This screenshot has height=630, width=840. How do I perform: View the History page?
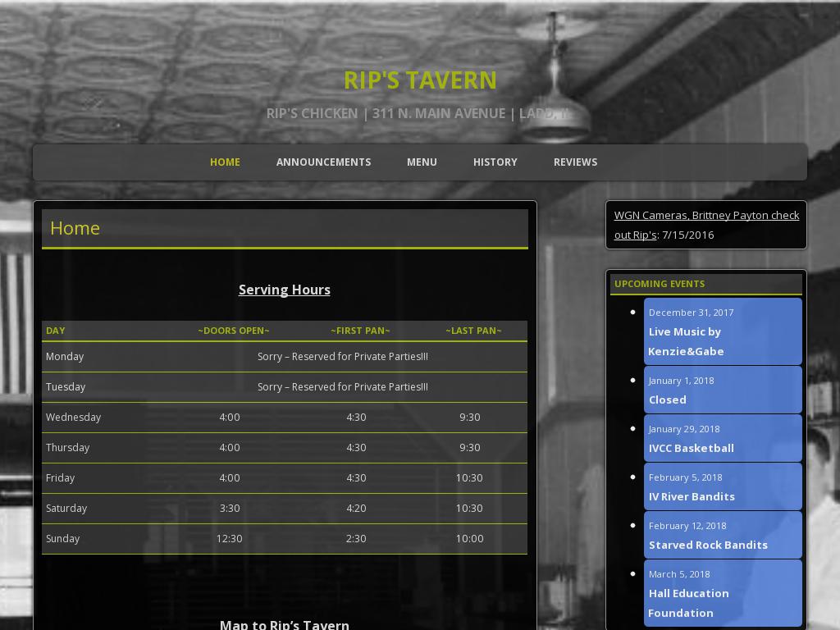tap(495, 162)
